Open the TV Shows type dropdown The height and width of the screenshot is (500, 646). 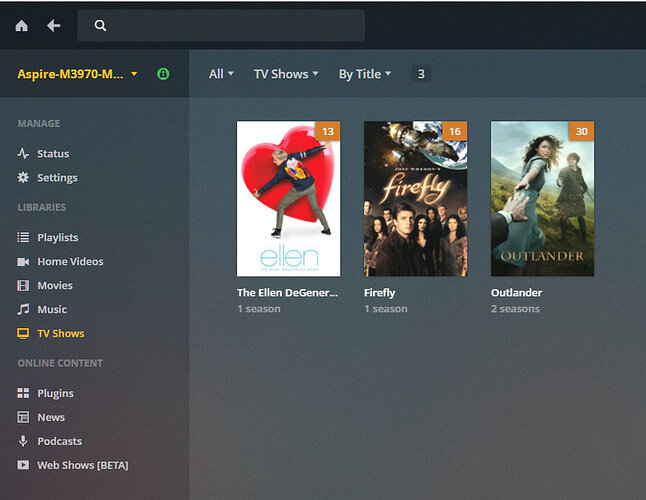tap(286, 74)
